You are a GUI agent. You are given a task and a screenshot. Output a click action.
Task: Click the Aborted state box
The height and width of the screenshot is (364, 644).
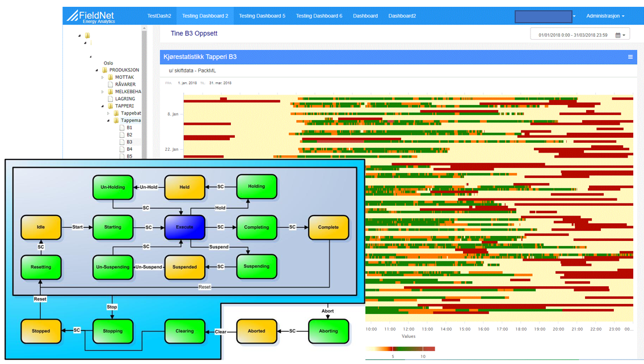coord(256,331)
